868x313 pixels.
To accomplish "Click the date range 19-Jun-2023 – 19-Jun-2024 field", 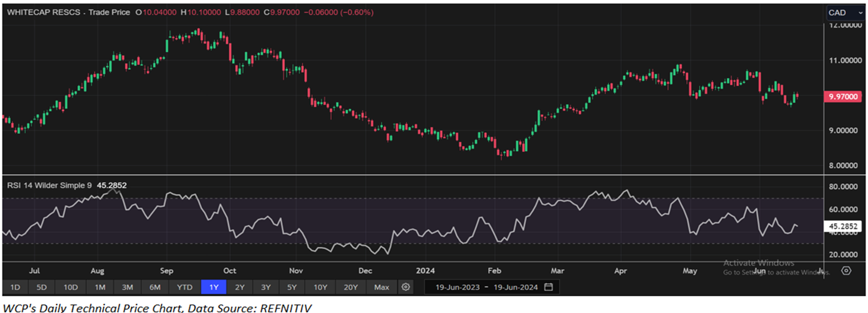I will pyautogui.click(x=492, y=287).
